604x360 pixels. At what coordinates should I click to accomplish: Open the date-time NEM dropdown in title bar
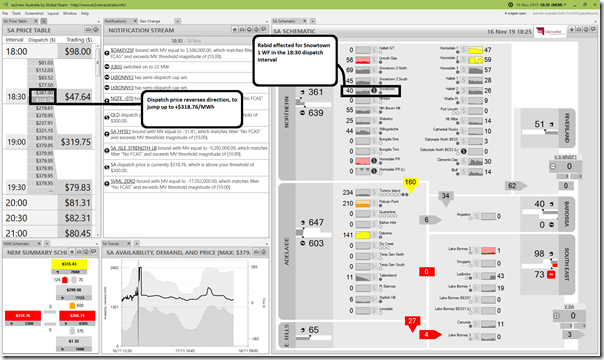point(542,5)
